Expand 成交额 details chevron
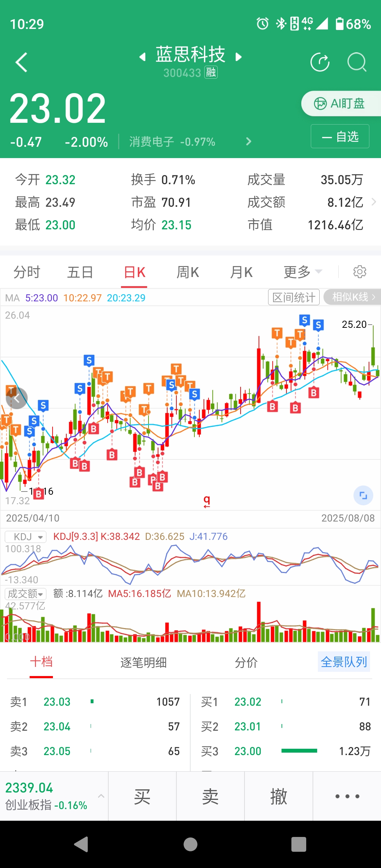381x868 pixels. coord(374,202)
